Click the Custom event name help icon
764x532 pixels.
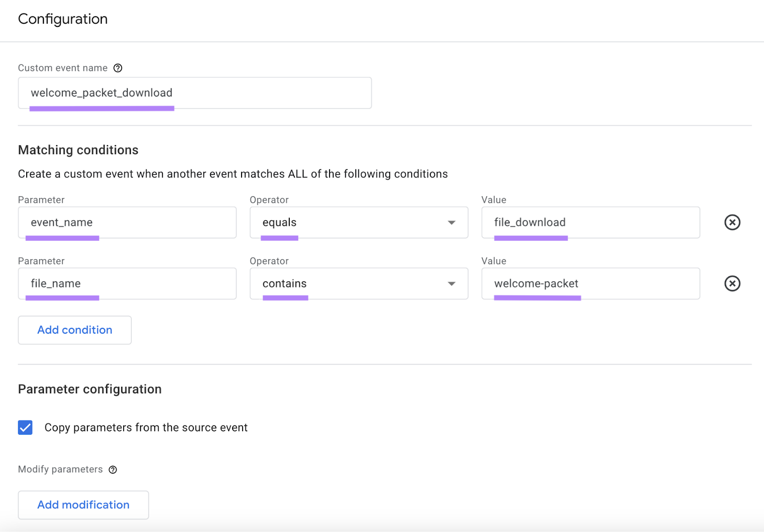[117, 68]
